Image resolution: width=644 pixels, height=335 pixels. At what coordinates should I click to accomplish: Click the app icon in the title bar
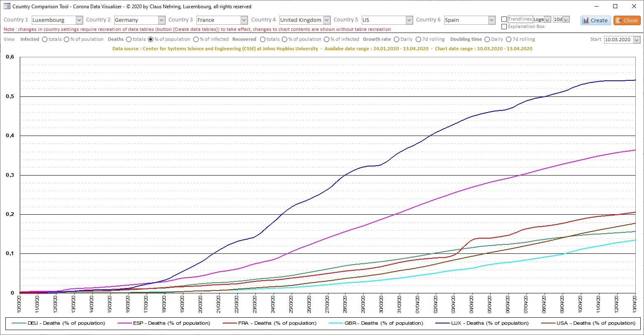click(x=7, y=6)
